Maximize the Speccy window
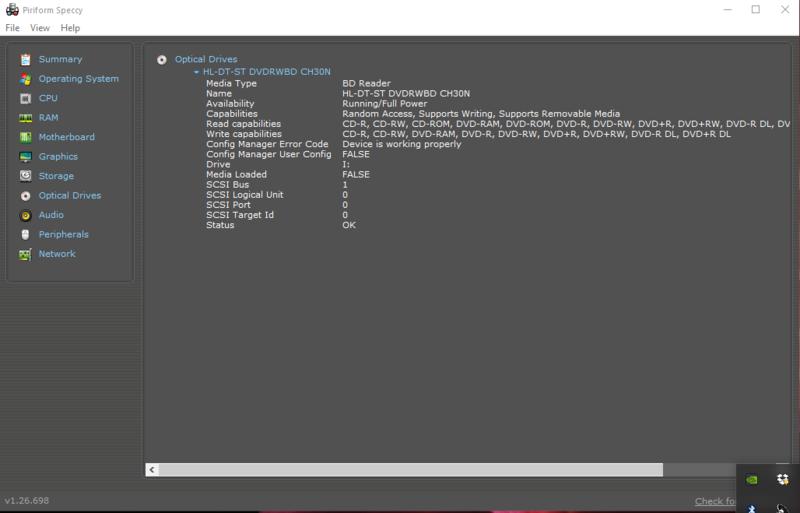The image size is (800, 513). 756,10
